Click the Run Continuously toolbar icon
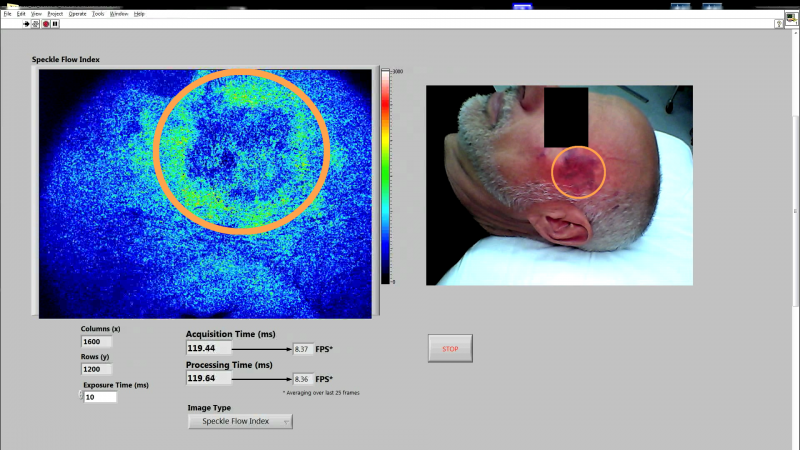This screenshot has width=800, height=450. 36,23
